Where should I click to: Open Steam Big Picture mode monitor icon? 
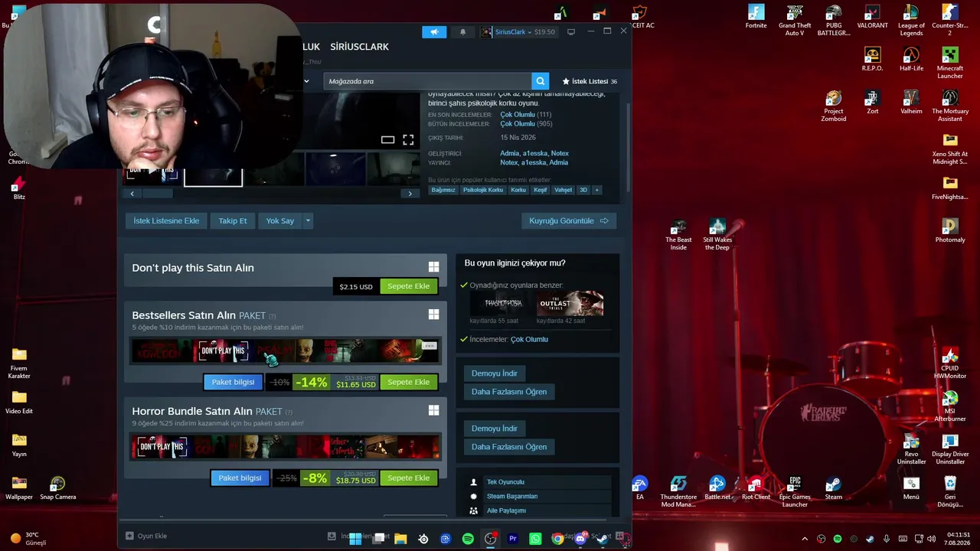570,32
